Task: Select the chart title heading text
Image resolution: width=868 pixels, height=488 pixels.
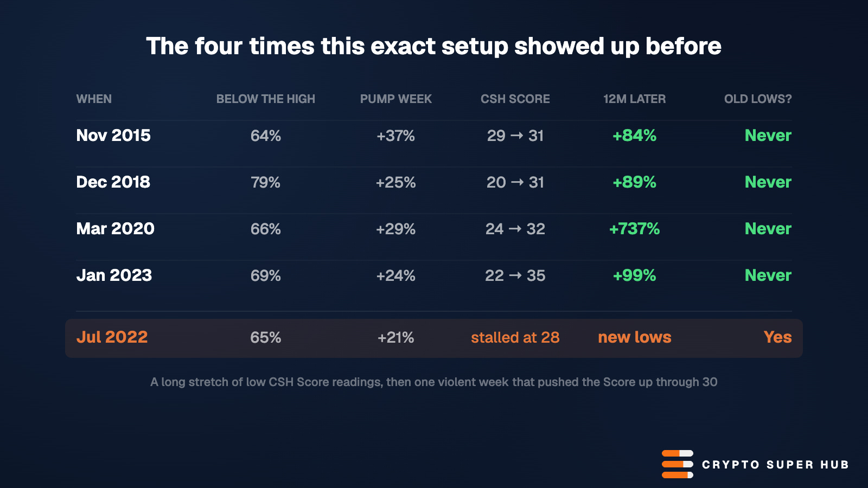Action: click(x=434, y=47)
